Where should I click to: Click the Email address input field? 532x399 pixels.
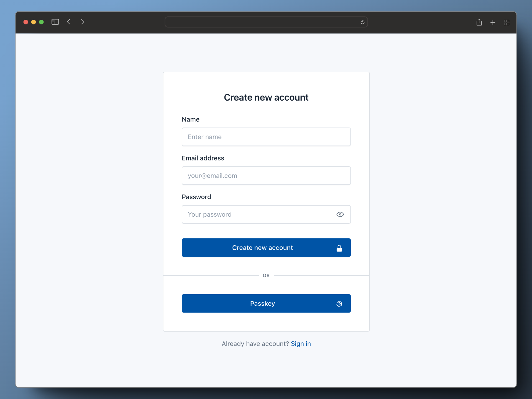coord(266,175)
